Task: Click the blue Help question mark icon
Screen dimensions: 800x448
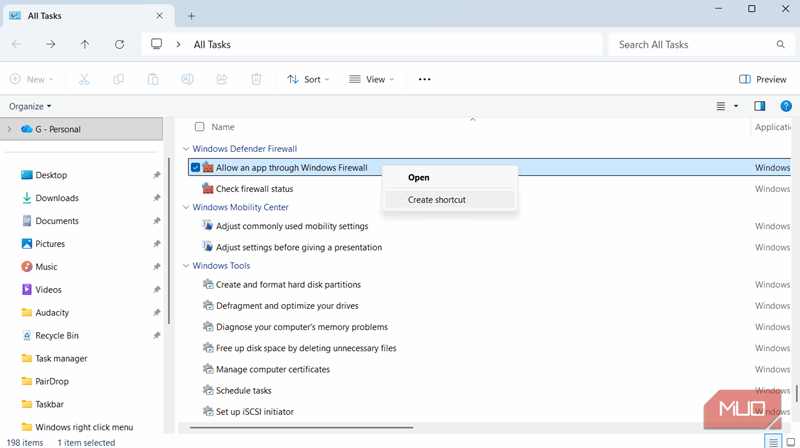Action: 786,106
